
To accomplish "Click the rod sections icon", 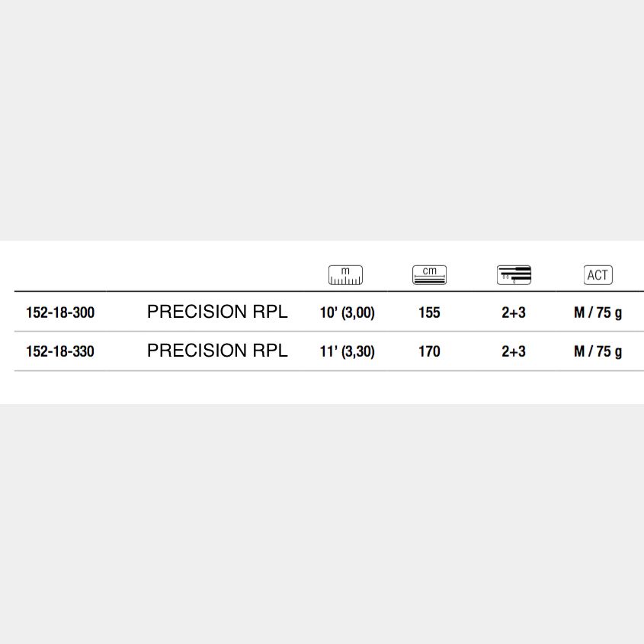I will coord(514,275).
